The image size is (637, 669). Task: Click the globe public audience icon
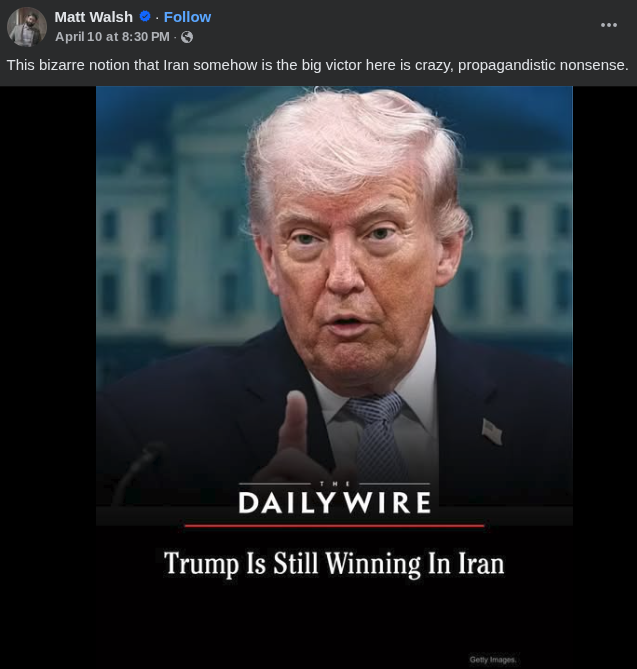[x=187, y=37]
